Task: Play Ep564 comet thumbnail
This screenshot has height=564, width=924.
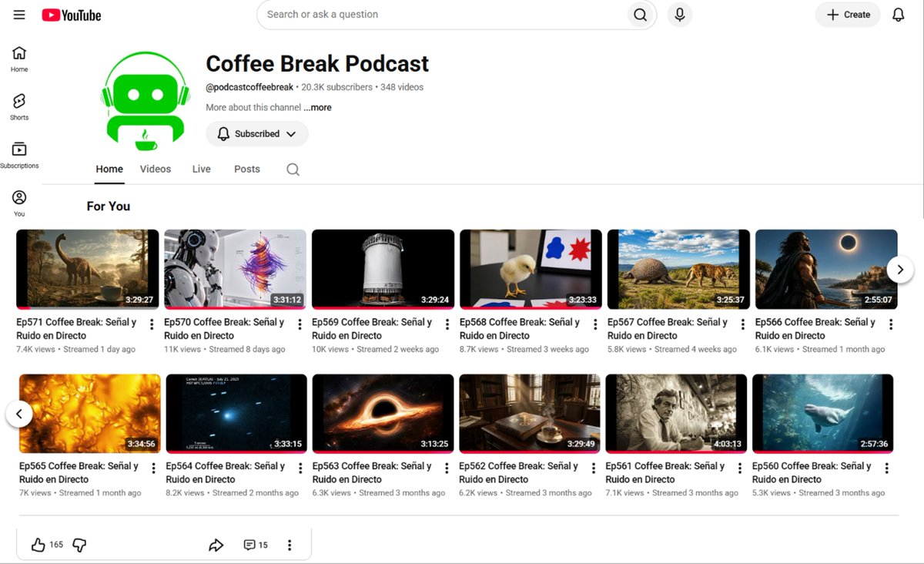Action: (x=236, y=414)
